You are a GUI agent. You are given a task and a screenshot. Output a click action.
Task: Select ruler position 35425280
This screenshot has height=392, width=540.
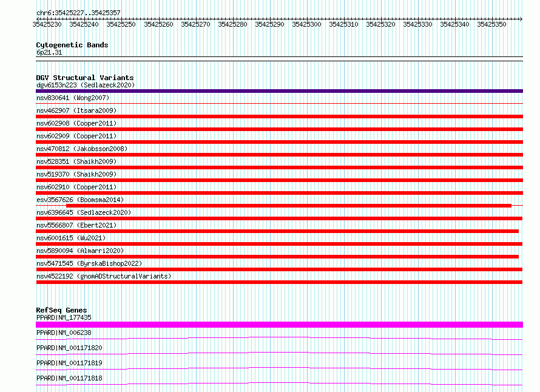[x=232, y=24]
